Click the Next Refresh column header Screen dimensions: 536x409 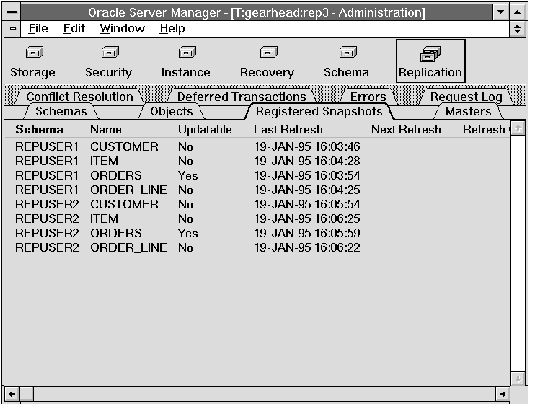pyautogui.click(x=406, y=130)
